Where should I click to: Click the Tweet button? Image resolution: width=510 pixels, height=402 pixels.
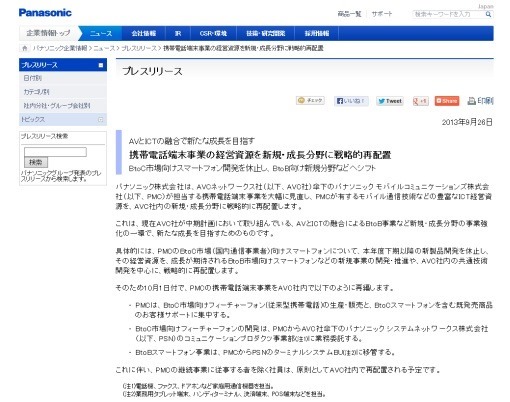point(390,101)
